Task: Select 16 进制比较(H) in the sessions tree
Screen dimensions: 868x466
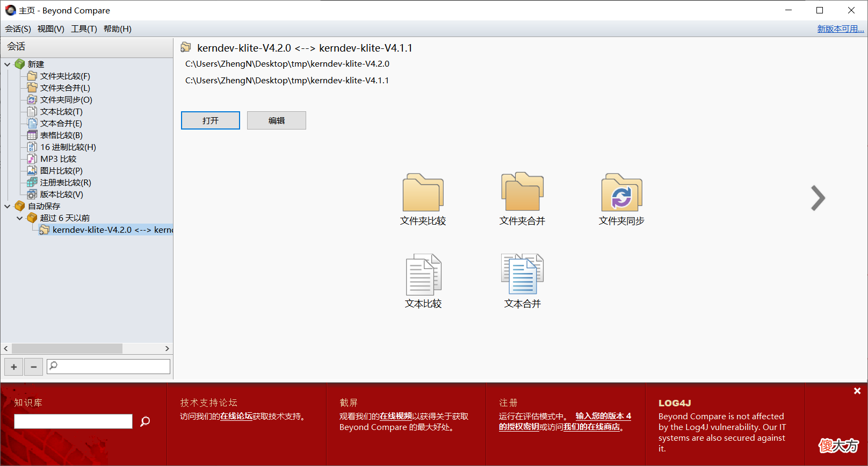Action: (68, 147)
